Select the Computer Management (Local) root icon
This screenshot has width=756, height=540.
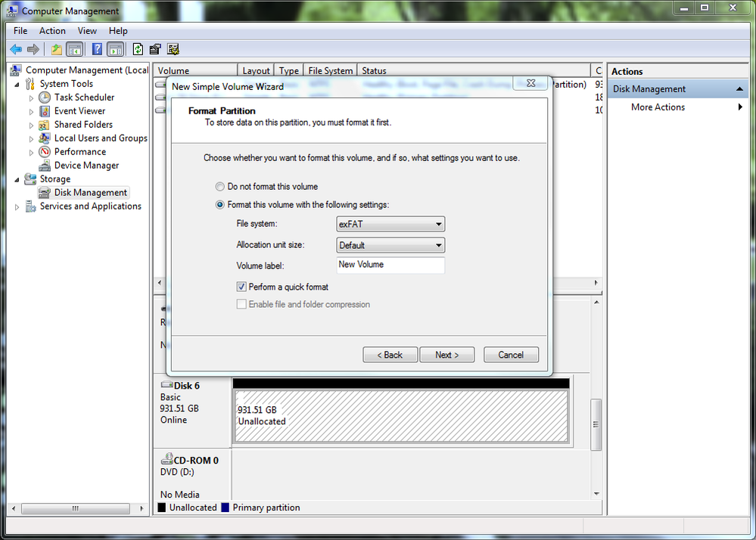tap(16, 70)
